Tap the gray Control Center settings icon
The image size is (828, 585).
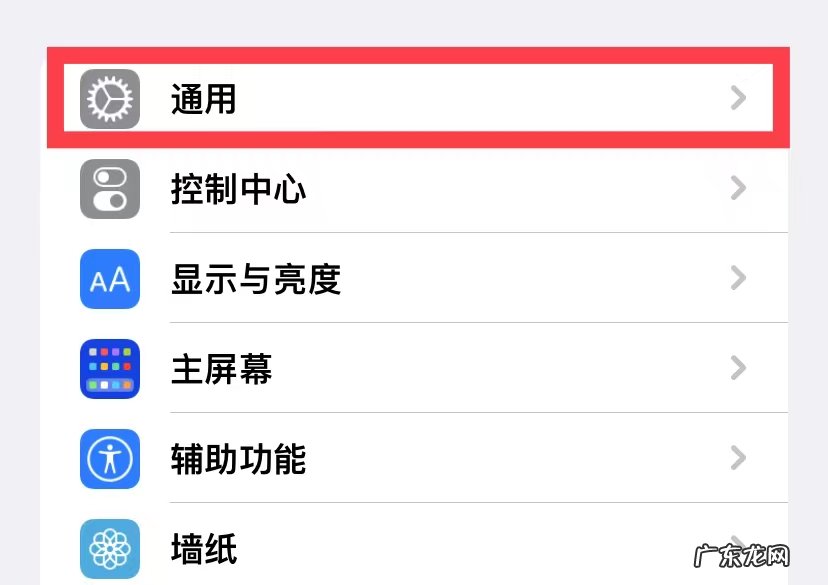coord(109,188)
